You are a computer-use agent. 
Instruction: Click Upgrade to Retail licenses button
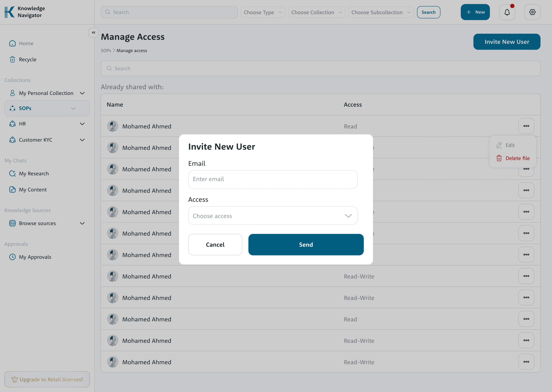tap(47, 379)
